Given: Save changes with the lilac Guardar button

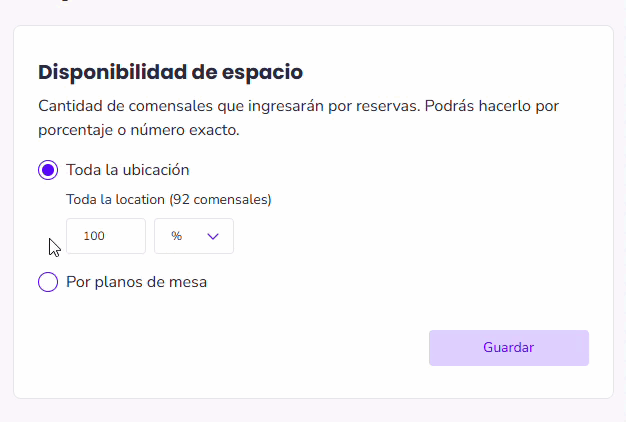Looking at the screenshot, I should pos(508,348).
